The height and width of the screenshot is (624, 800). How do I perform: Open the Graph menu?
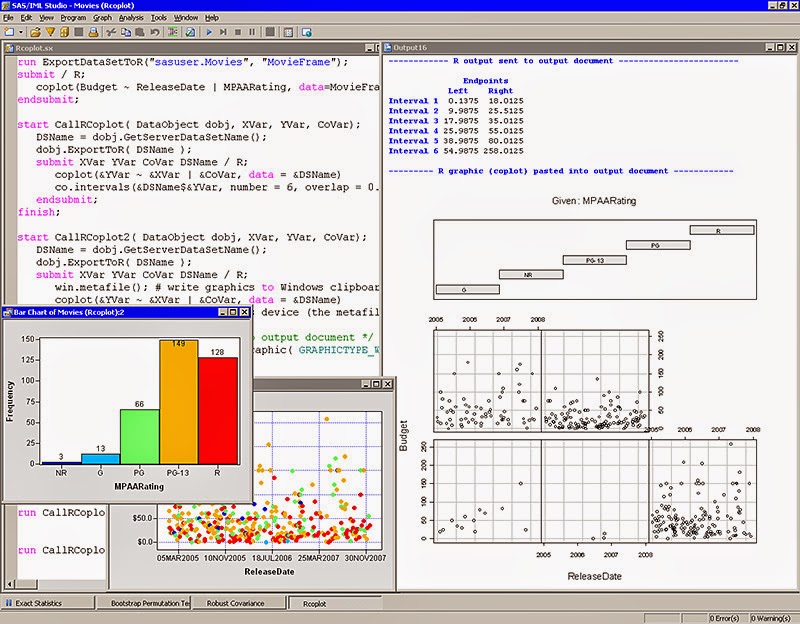(103, 17)
